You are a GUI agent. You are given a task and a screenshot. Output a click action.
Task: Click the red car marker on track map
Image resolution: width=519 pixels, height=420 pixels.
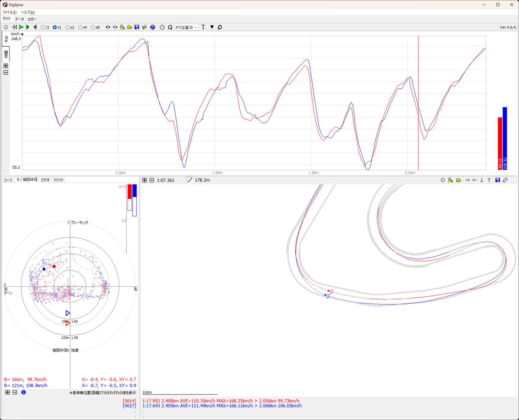(x=330, y=292)
